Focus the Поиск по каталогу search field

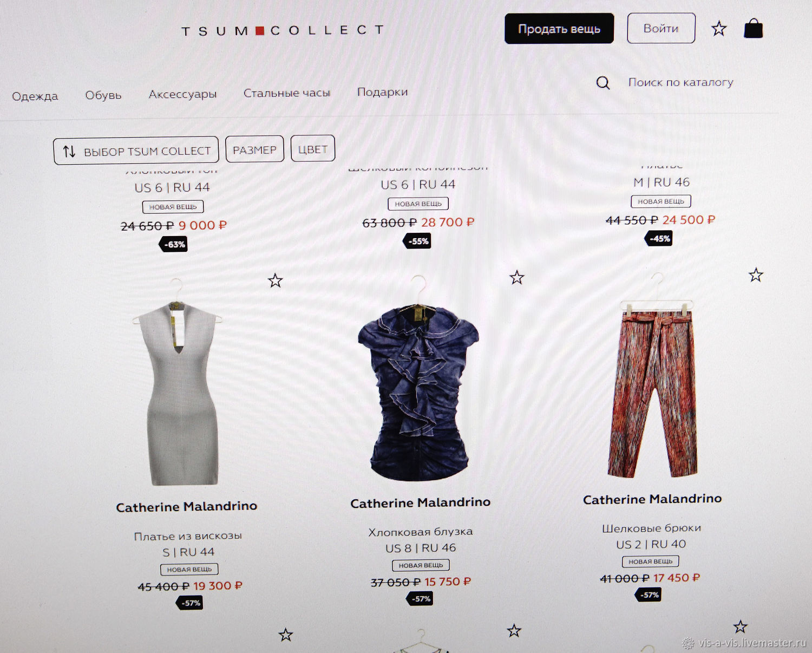(680, 82)
